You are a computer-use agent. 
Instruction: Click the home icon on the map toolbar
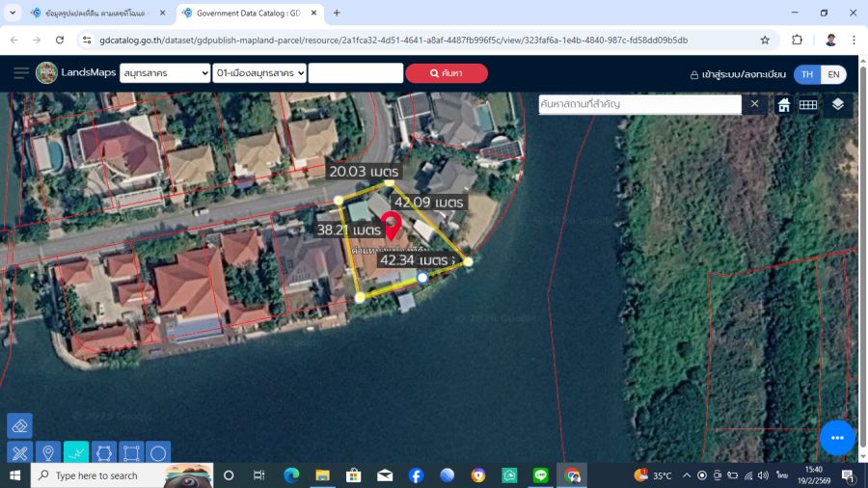pos(783,104)
